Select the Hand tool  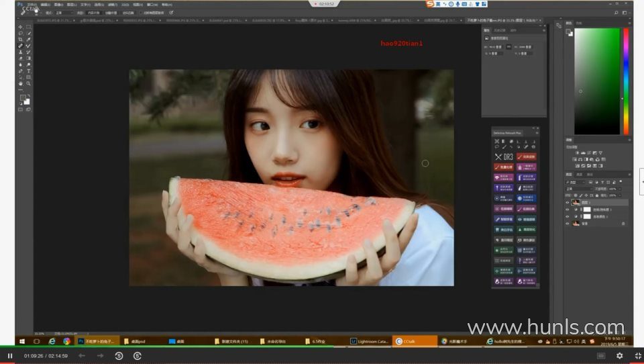pos(20,83)
